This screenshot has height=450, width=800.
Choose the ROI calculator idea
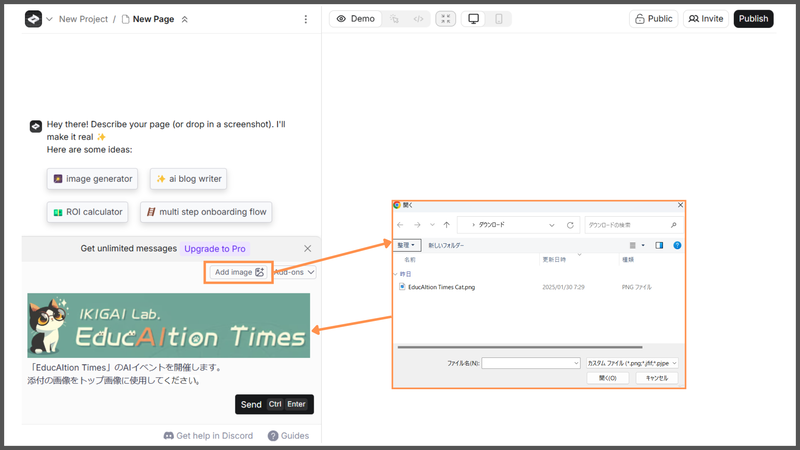[87, 212]
